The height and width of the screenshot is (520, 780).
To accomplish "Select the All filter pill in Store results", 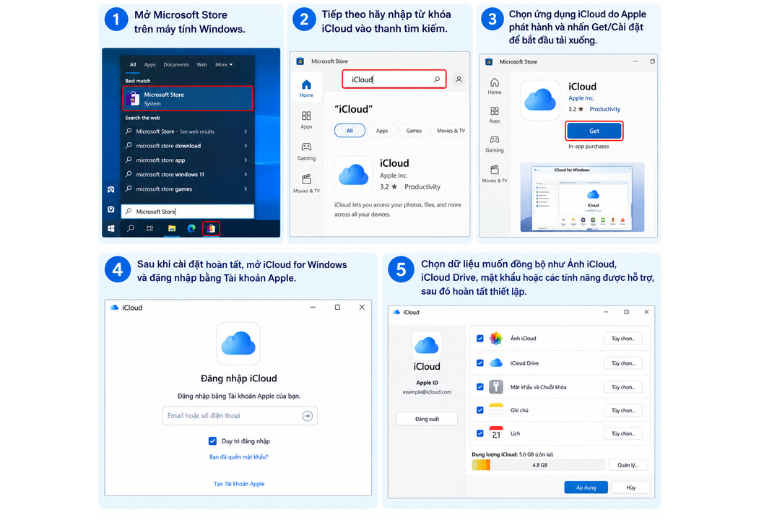I will pyautogui.click(x=350, y=130).
